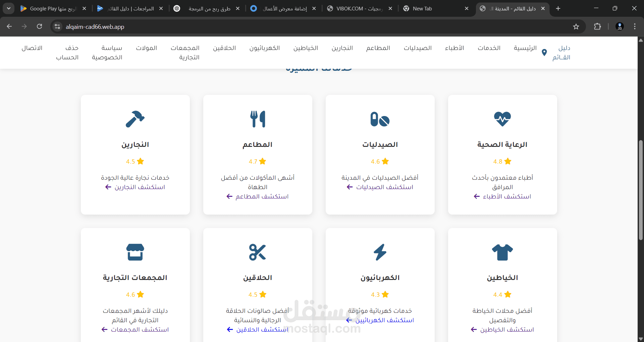The image size is (644, 342).
Task: Open الاتصال in the navigation bar
Action: [32, 48]
